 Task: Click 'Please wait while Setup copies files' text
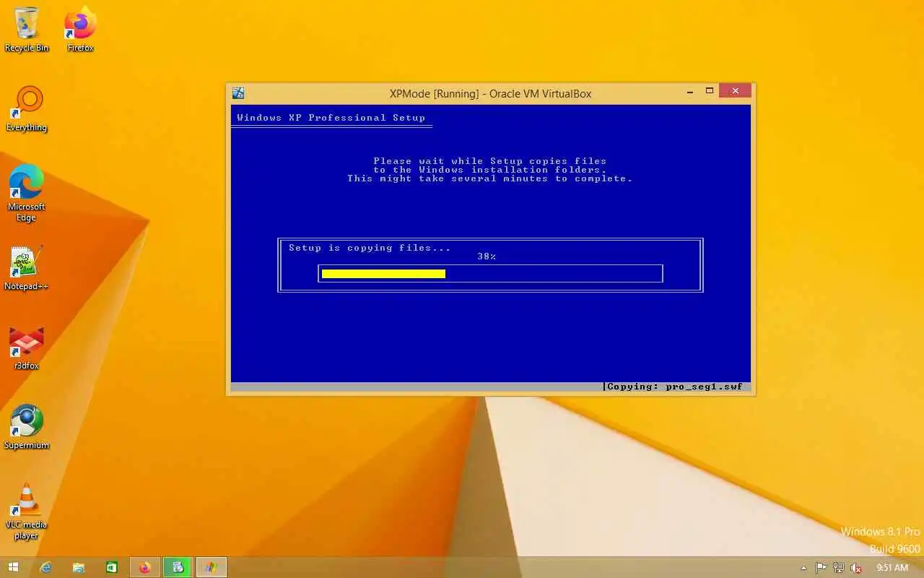coord(490,161)
